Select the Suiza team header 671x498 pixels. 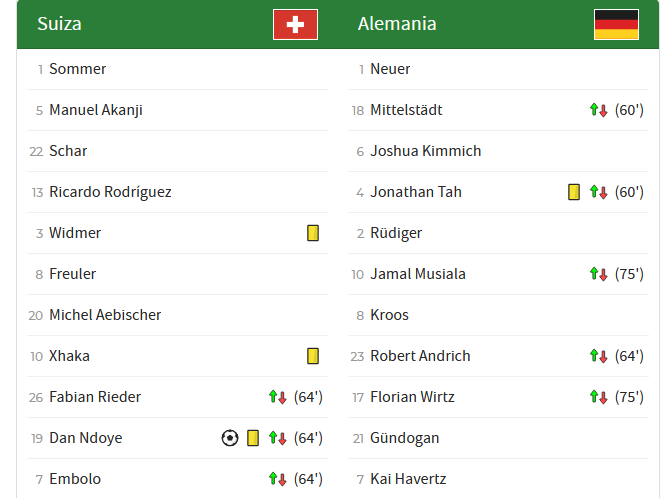[60, 24]
